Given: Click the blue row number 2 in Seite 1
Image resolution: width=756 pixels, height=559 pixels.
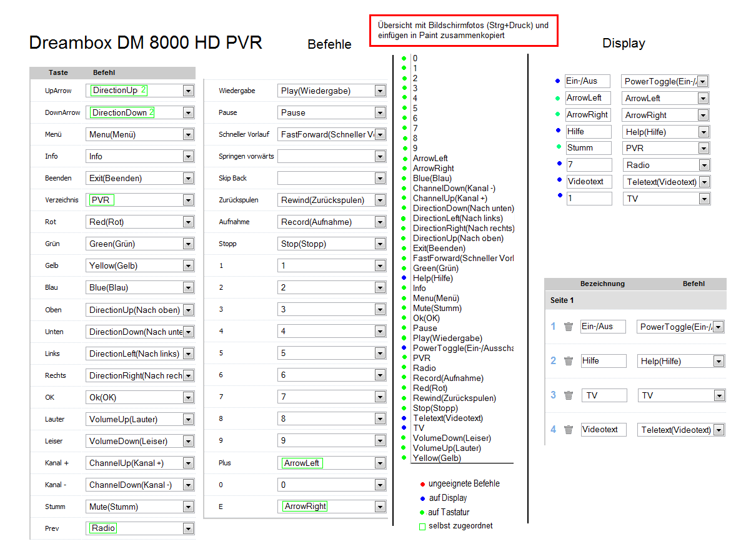Looking at the screenshot, I should 553,361.
